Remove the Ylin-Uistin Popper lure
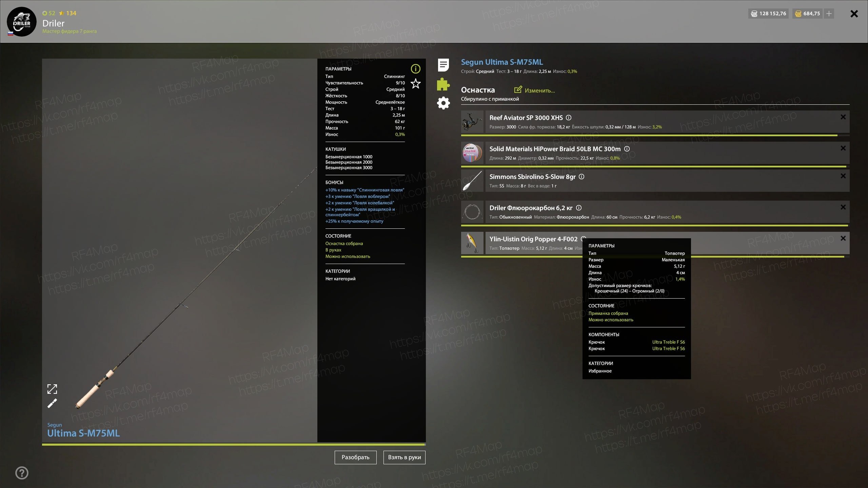Image resolution: width=868 pixels, height=488 pixels. point(843,238)
